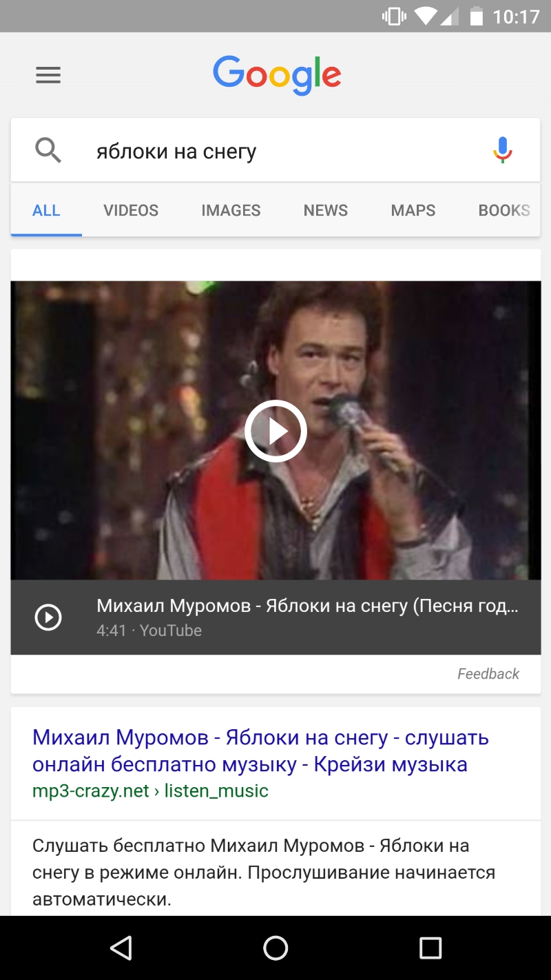
Task: Switch to the VIDEOS tab
Action: [x=131, y=210]
